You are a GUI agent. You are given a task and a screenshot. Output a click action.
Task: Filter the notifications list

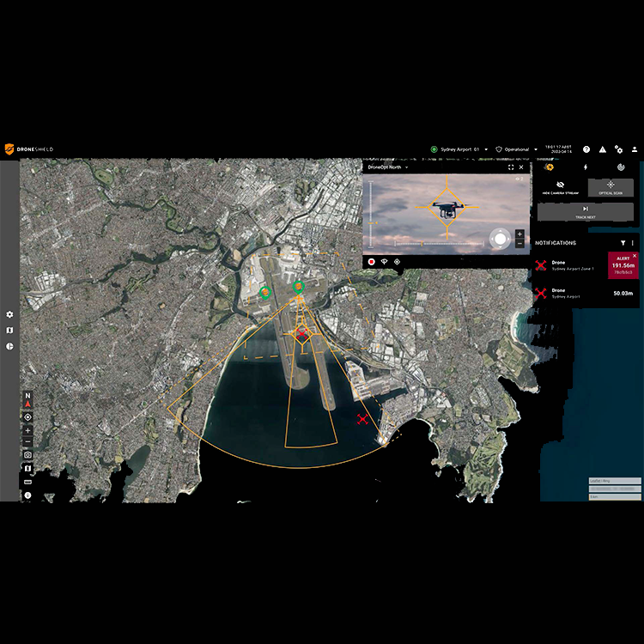623,244
